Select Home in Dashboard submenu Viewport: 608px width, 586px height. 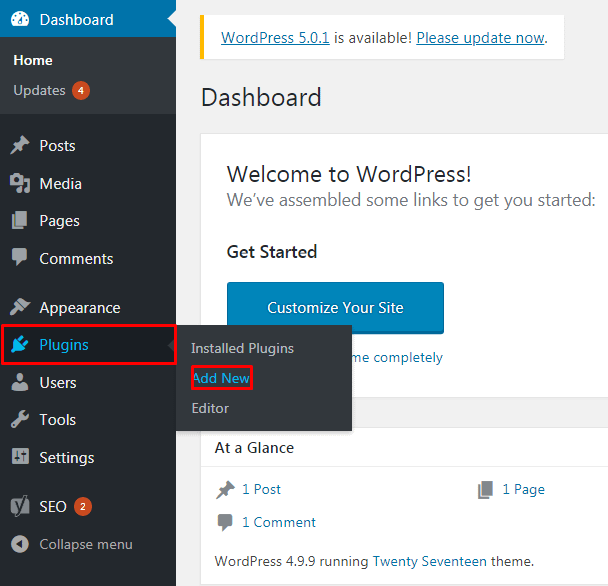(33, 60)
